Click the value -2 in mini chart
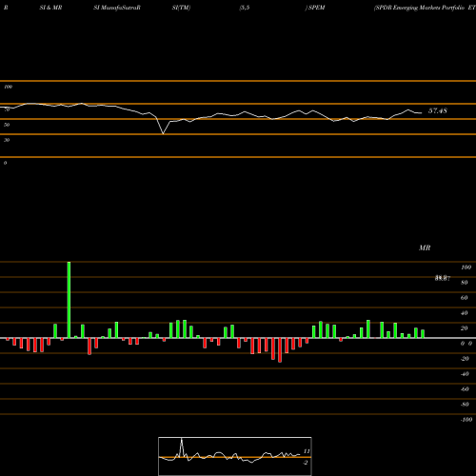Image resolution: width=476 pixels, height=476 pixels. [306, 463]
